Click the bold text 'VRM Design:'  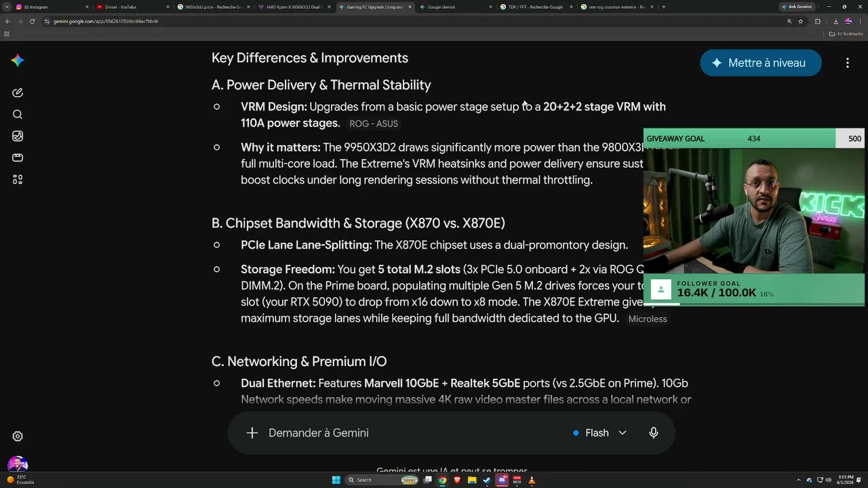pyautogui.click(x=274, y=106)
